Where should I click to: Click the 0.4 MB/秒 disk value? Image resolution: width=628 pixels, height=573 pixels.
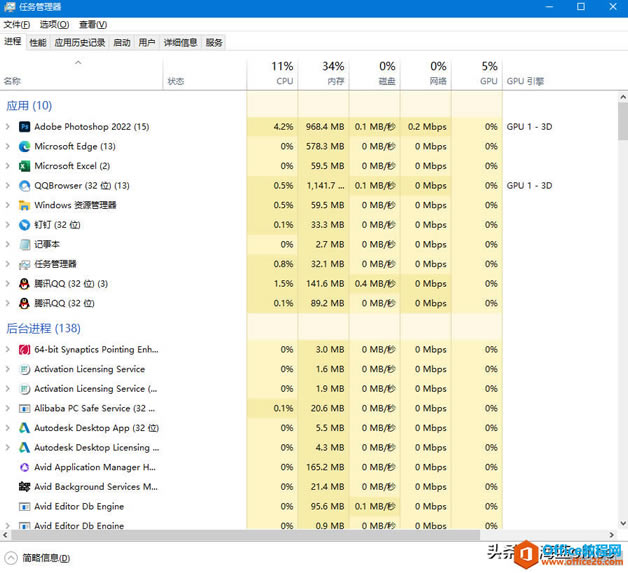point(375,284)
